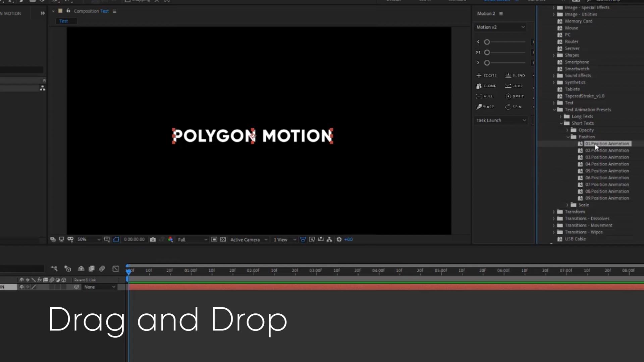Adjust the ease-in slider knob
Image resolution: width=644 pixels, height=362 pixels.
487,42
